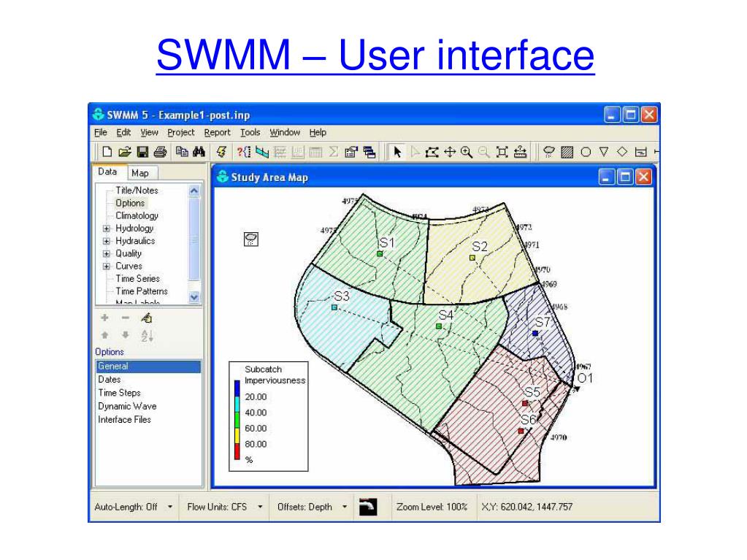Image resolution: width=747 pixels, height=560 pixels.
Task: Activate the Pan map tool
Action: coord(449,152)
